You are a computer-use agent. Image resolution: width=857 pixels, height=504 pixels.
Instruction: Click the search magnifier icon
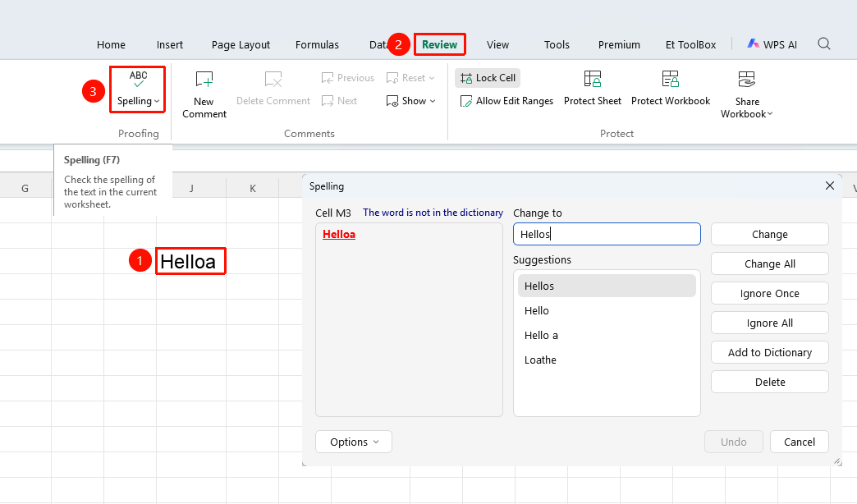click(x=823, y=44)
